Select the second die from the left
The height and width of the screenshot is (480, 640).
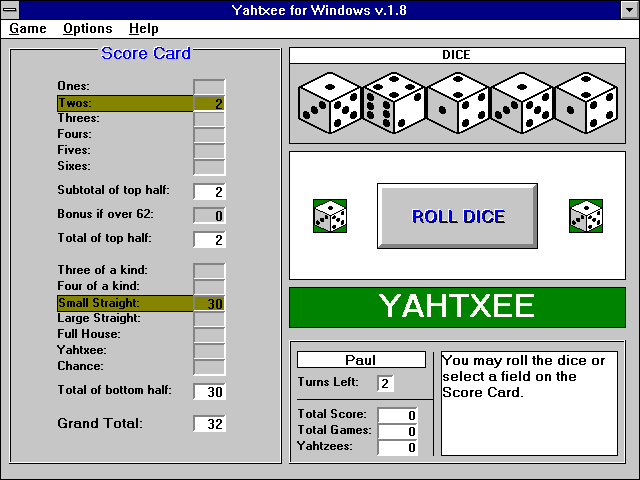click(393, 103)
